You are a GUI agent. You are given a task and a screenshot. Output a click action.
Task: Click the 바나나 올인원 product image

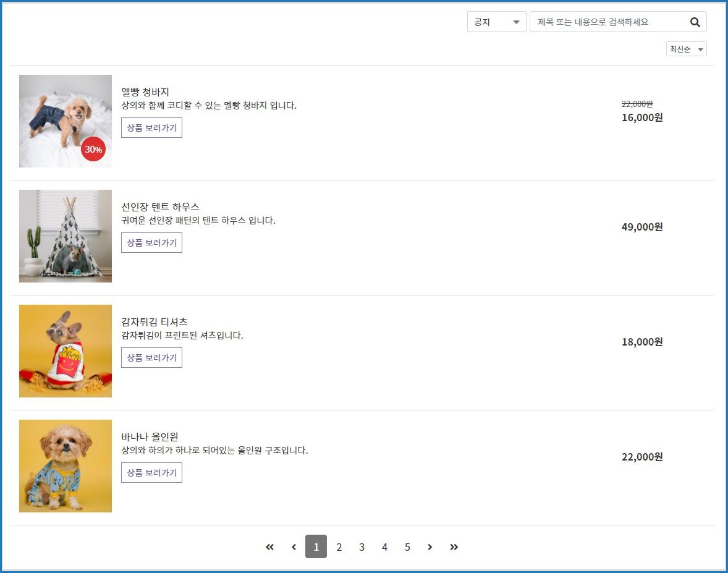[65, 466]
